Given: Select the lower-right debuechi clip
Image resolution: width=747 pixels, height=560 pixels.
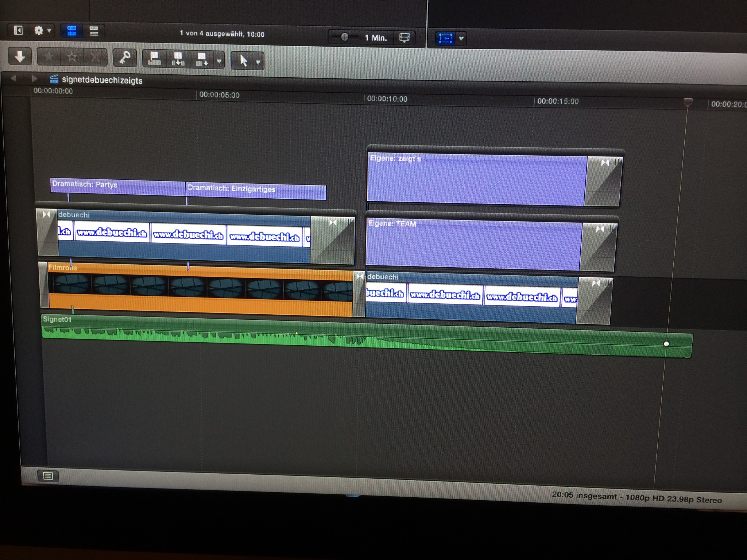Looking at the screenshot, I should (x=471, y=298).
